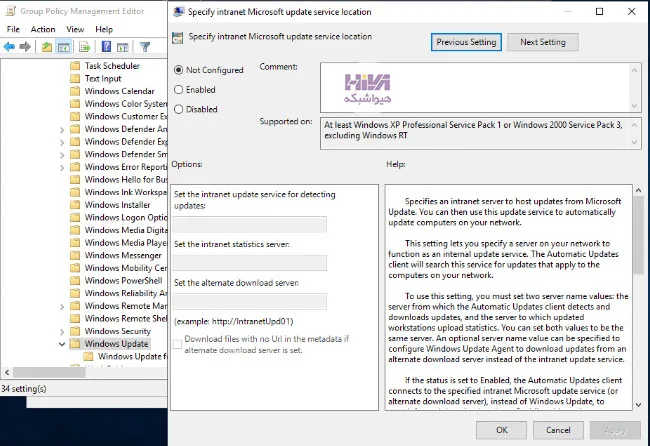650x446 pixels.
Task: Click the Windows Installer folder icon
Action: [75, 205]
